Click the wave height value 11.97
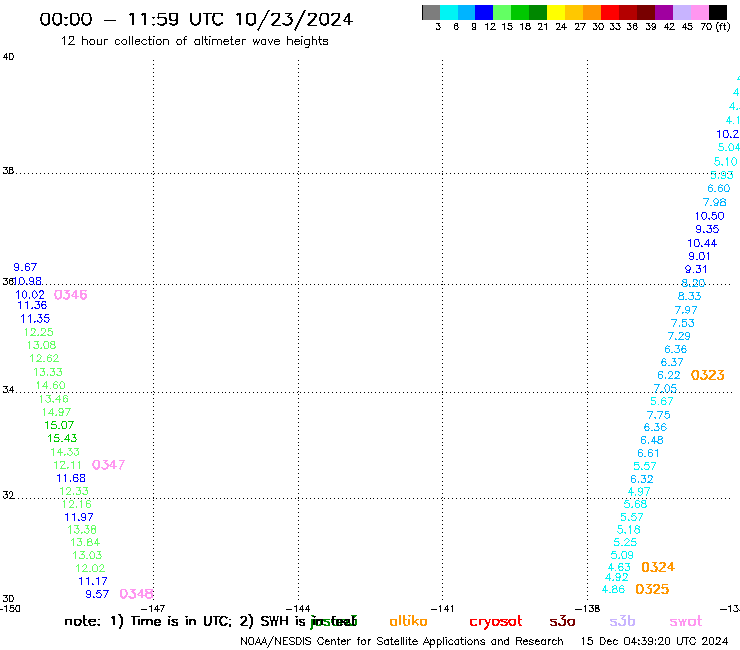Viewport: 740px width, 650px height. point(79,517)
